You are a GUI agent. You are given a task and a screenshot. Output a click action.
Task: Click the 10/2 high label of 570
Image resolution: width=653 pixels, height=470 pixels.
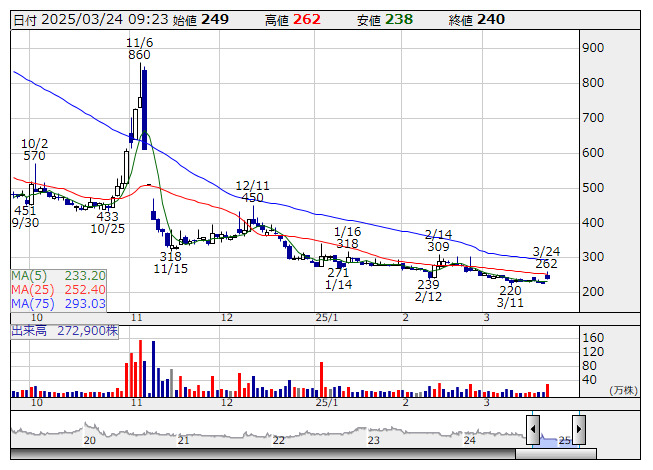[x=35, y=155]
